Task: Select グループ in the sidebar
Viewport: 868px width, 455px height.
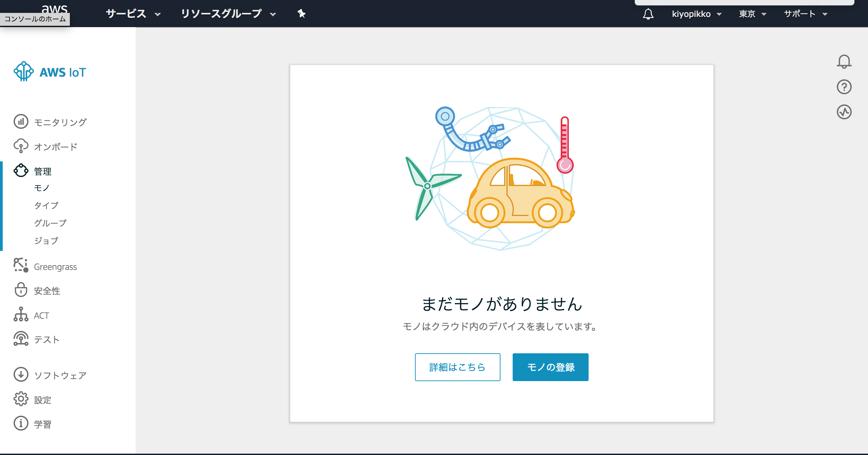Action: tap(50, 223)
